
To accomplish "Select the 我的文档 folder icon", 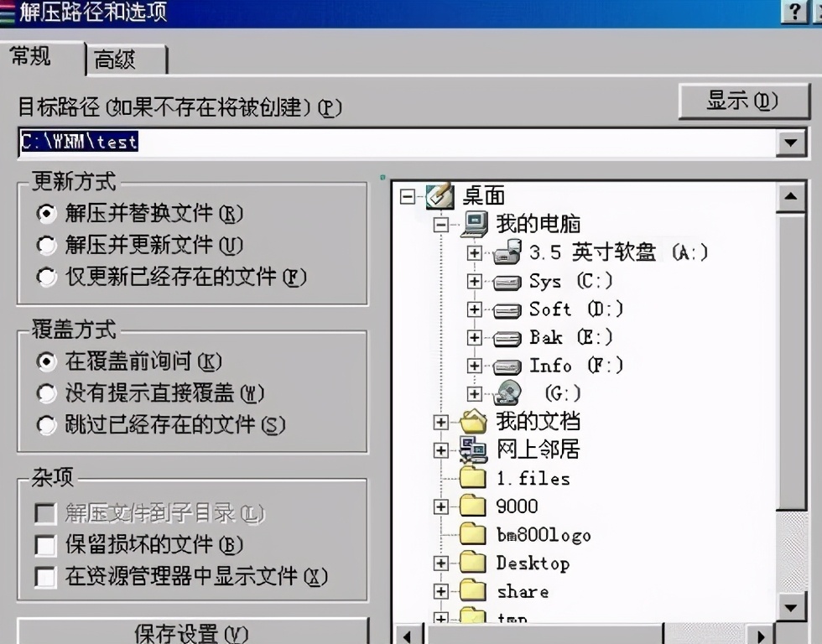I will [473, 421].
